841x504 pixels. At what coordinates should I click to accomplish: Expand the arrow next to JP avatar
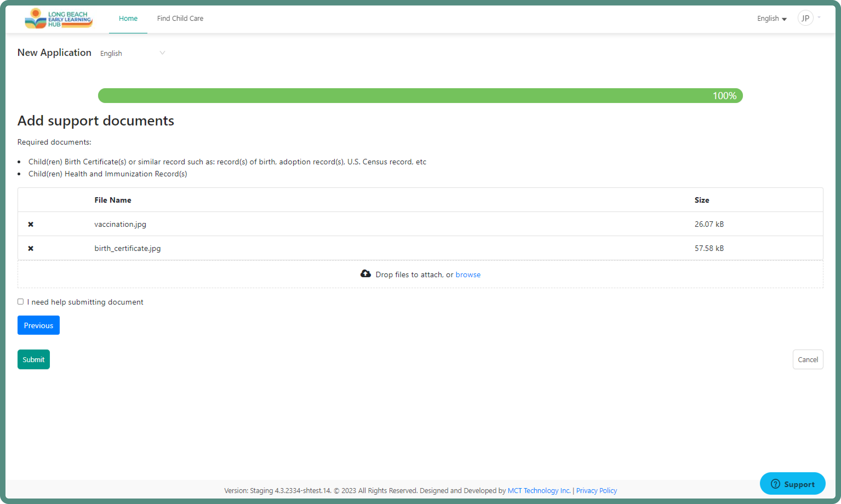[x=819, y=17]
